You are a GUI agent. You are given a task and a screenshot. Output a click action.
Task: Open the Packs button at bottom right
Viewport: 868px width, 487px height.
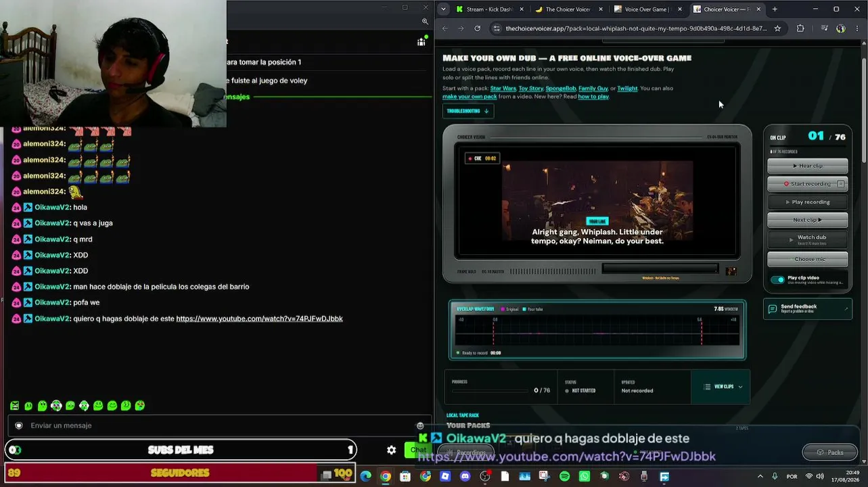[x=829, y=453]
